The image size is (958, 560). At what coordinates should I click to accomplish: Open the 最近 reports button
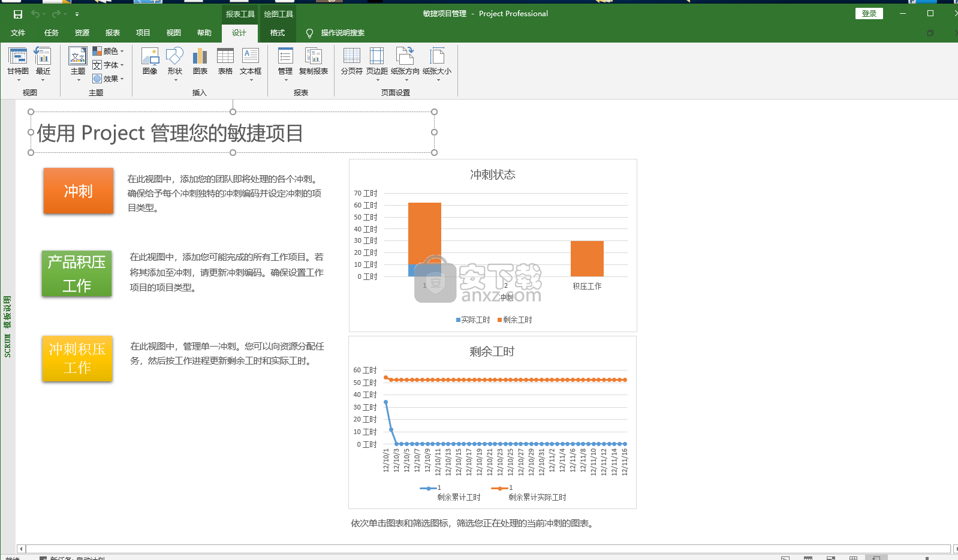(x=43, y=63)
